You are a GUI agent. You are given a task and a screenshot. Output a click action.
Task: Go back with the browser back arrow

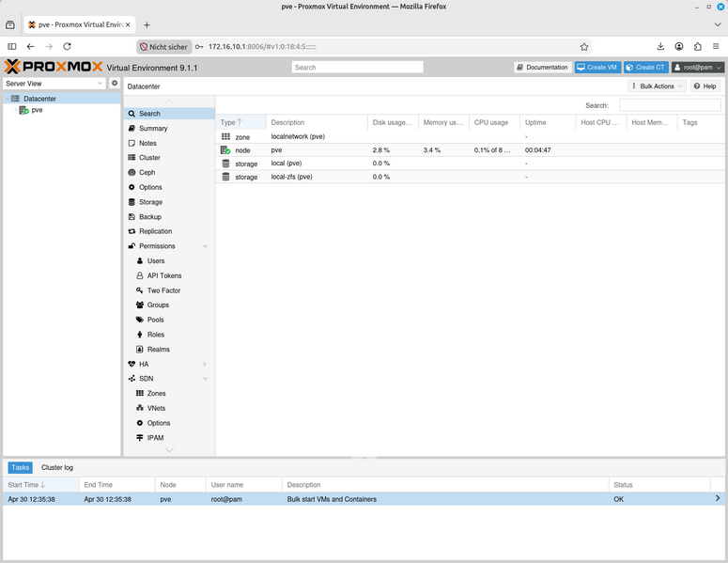[30, 46]
